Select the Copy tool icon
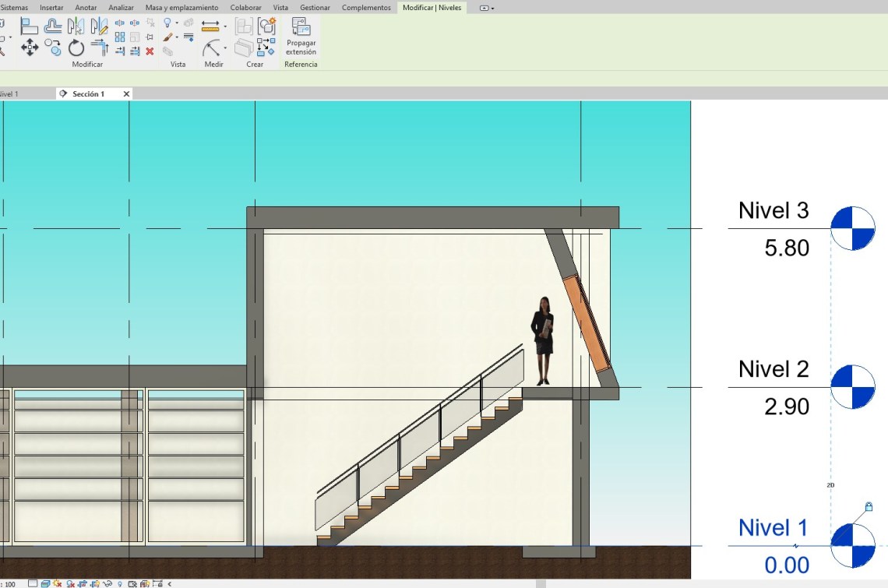The height and width of the screenshot is (588, 888). 53,48
